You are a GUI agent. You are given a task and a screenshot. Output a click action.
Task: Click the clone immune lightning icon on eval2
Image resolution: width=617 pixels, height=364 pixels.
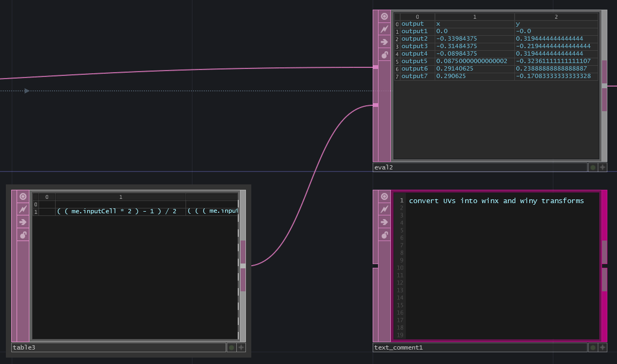tap(384, 29)
